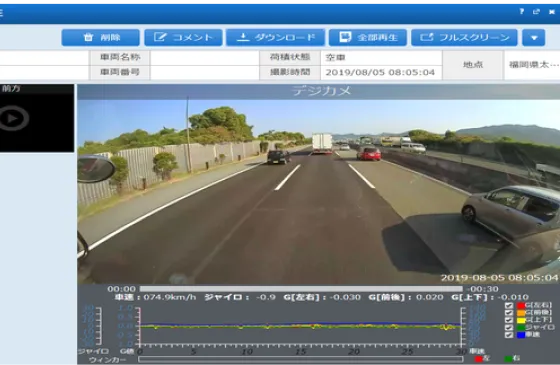Select the 前方 thumbnail label

click(11, 89)
